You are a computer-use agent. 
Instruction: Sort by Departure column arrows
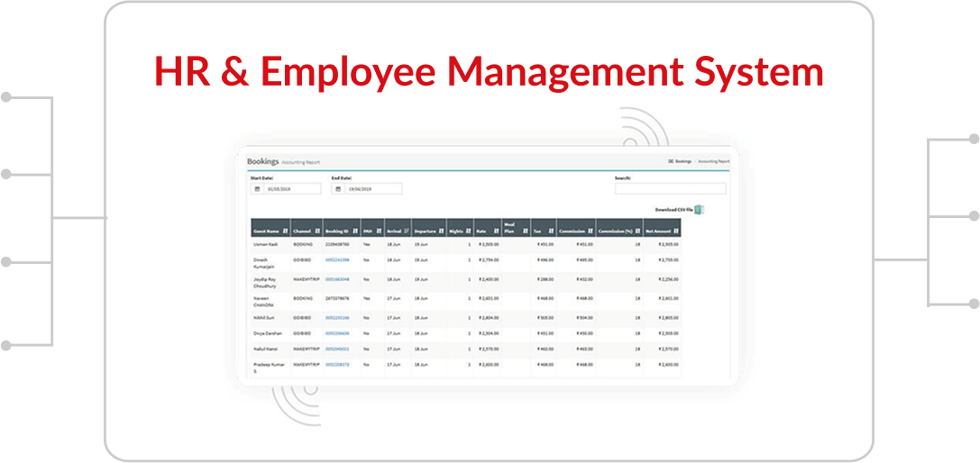click(x=441, y=231)
